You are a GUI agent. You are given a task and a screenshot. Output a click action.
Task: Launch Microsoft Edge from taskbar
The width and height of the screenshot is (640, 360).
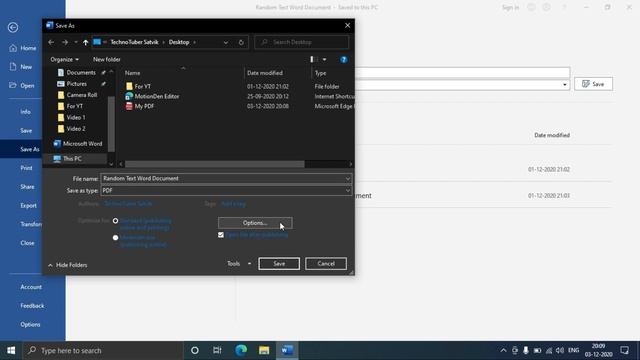241,351
